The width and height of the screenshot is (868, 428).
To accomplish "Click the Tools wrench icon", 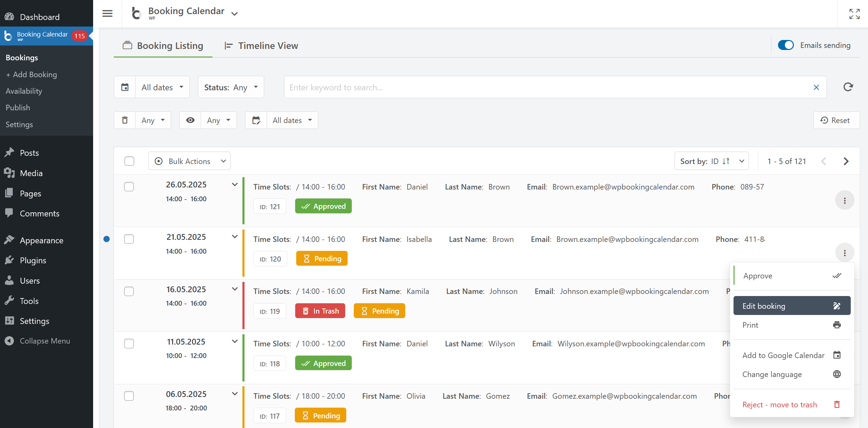I will (x=9, y=301).
